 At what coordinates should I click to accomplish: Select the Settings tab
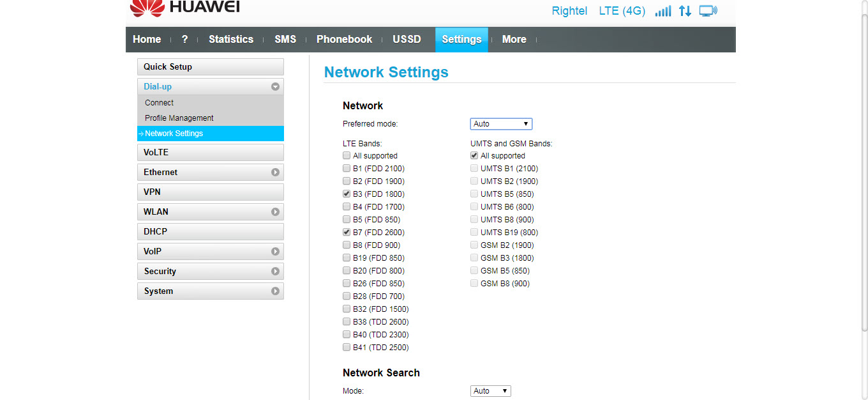coord(461,40)
